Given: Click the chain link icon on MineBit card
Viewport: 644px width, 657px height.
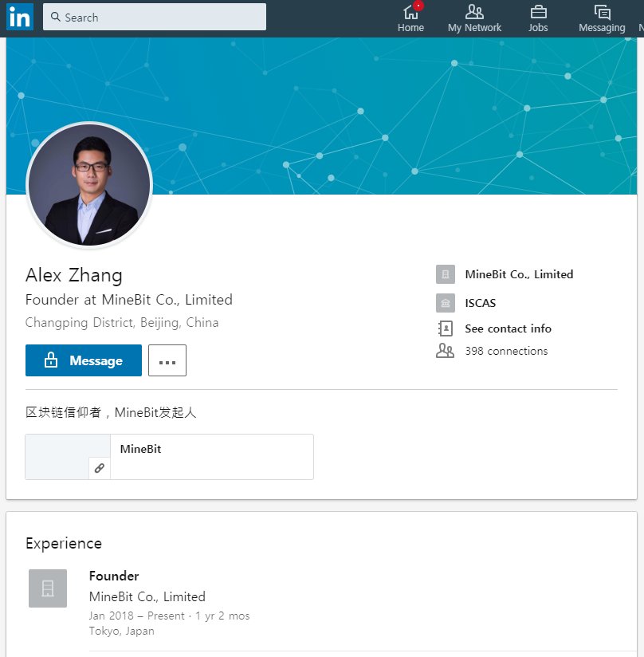Looking at the screenshot, I should [x=100, y=468].
